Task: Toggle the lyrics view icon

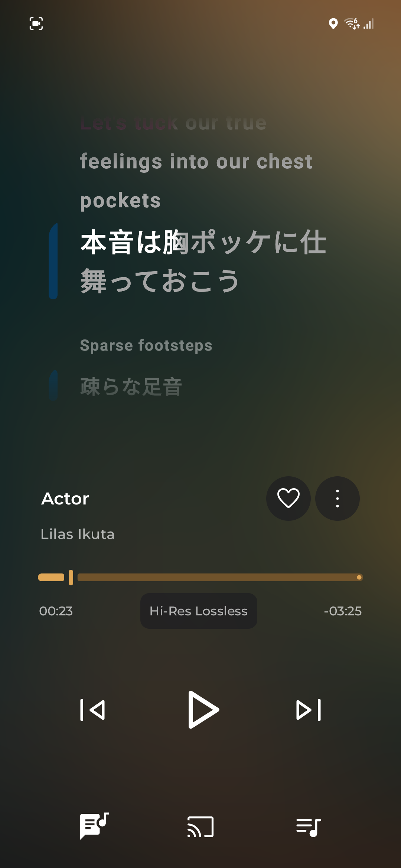Action: pos(94,826)
